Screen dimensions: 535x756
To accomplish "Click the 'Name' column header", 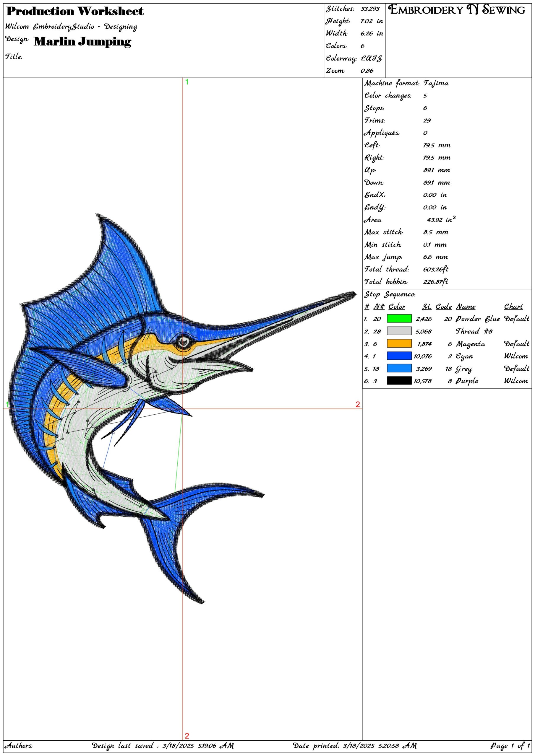I will [466, 307].
